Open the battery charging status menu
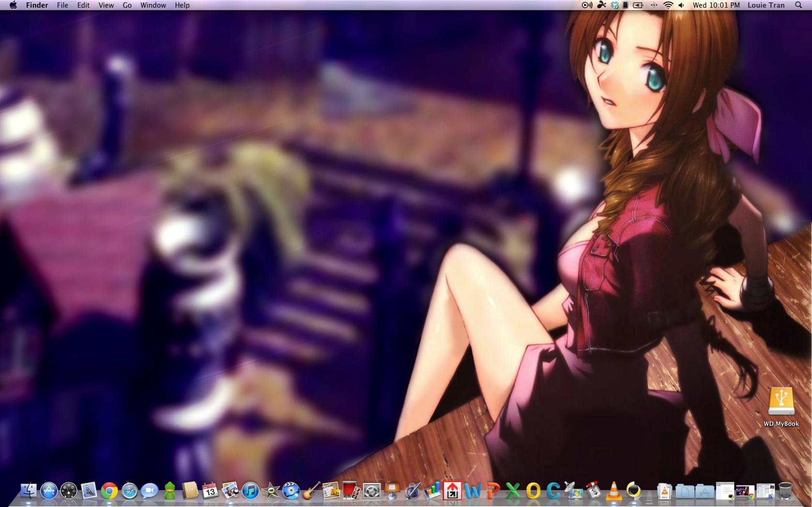 coord(638,5)
